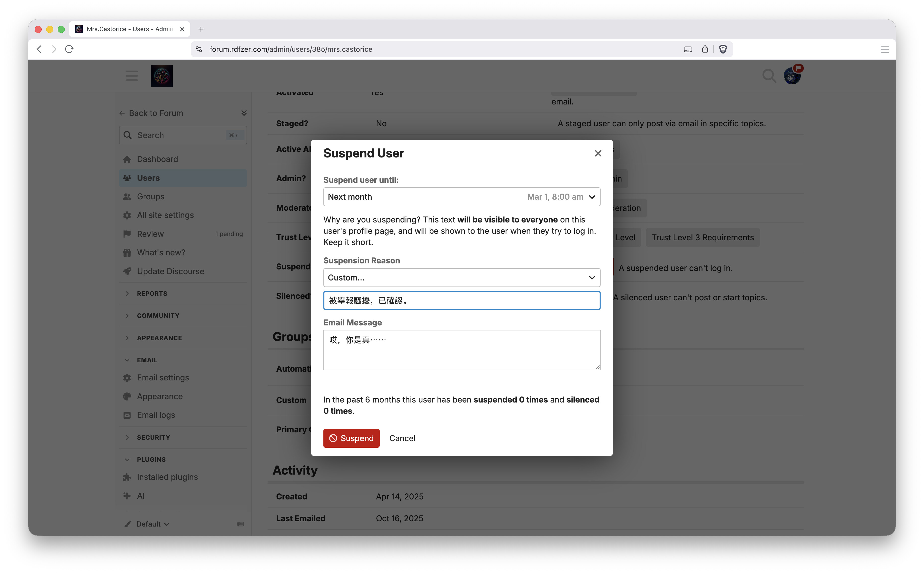Image resolution: width=924 pixels, height=573 pixels.
Task: Expand the Reports sidebar section
Action: (x=152, y=293)
